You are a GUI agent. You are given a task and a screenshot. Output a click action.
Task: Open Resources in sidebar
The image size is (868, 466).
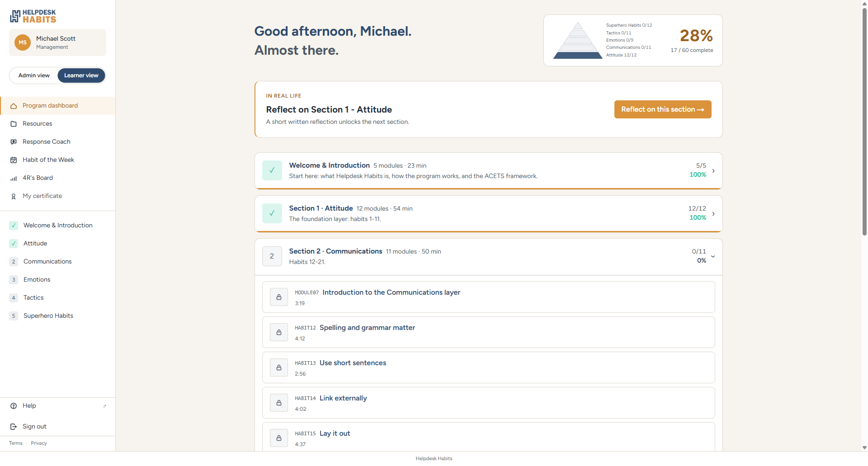(x=58, y=124)
